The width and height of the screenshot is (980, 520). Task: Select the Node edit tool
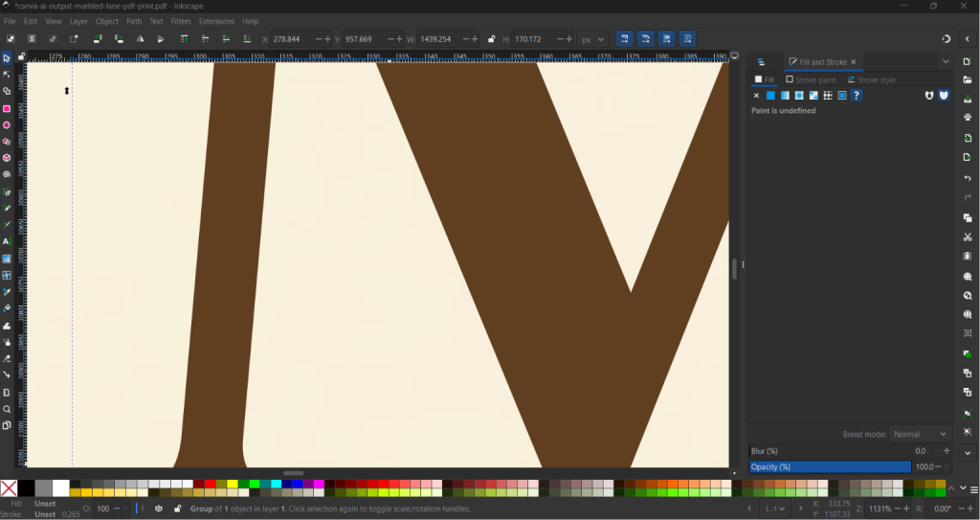pos(7,75)
